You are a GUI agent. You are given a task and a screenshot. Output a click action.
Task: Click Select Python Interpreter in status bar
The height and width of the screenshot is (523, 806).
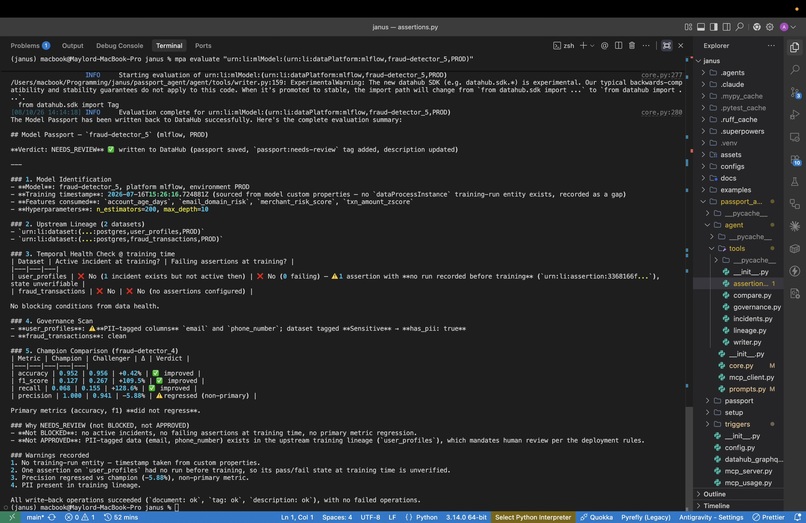[x=533, y=517]
